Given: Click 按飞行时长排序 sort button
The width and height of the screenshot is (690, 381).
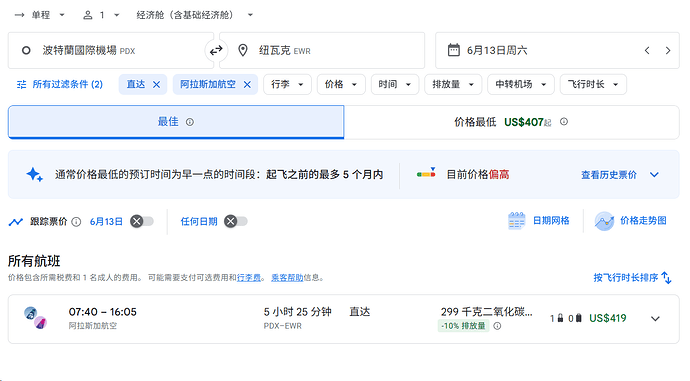Looking at the screenshot, I should pyautogui.click(x=632, y=278).
